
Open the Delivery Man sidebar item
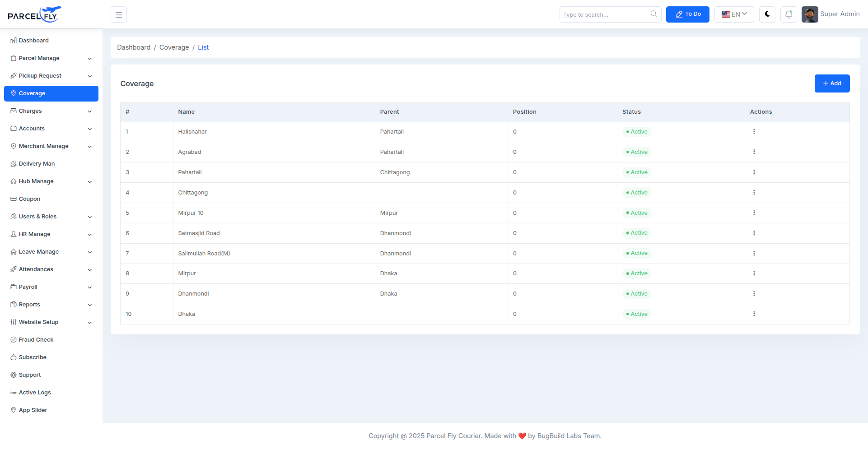37,164
